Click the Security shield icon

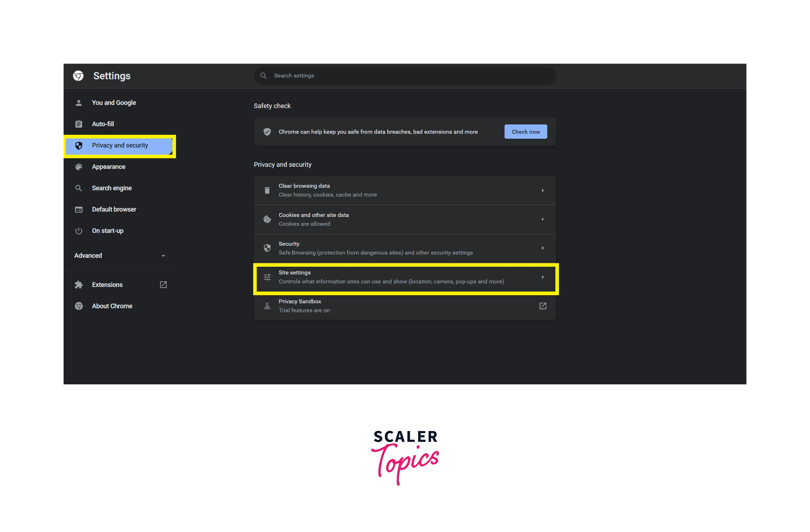(267, 248)
